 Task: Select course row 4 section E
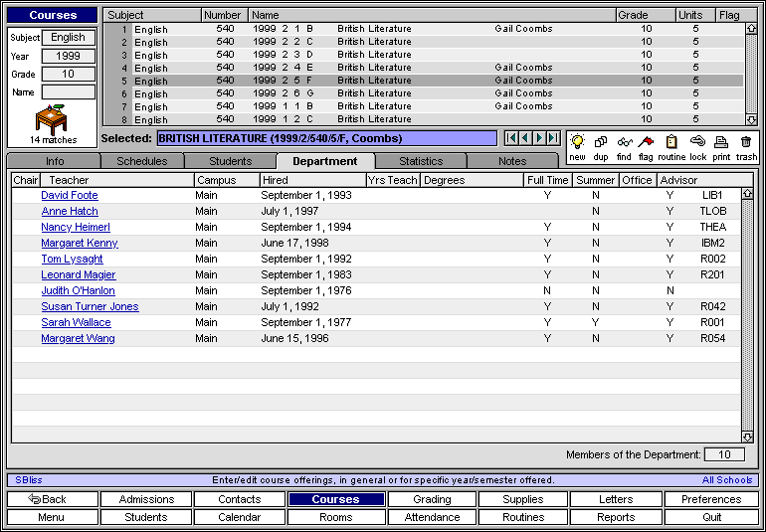pos(424,68)
